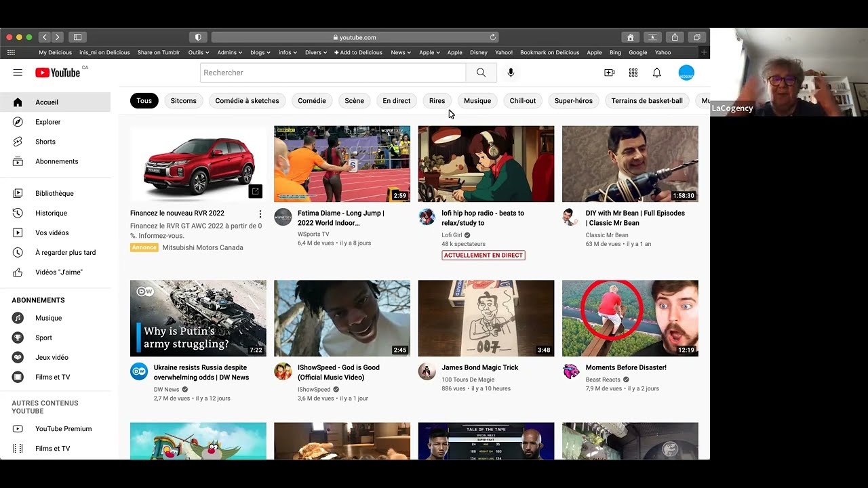Open Explorer in sidebar
The image size is (868, 488).
[55, 122]
